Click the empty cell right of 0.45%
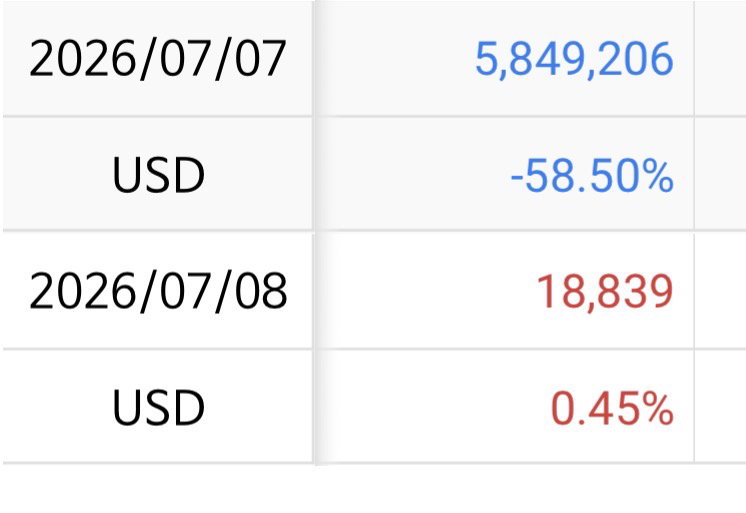 click(x=720, y=406)
